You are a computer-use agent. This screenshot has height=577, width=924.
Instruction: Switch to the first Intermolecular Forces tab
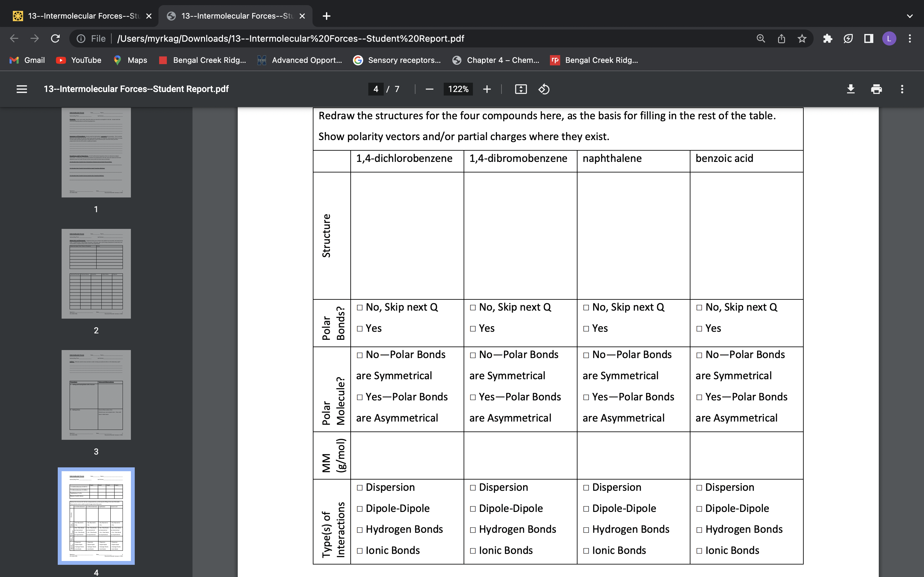83,16
